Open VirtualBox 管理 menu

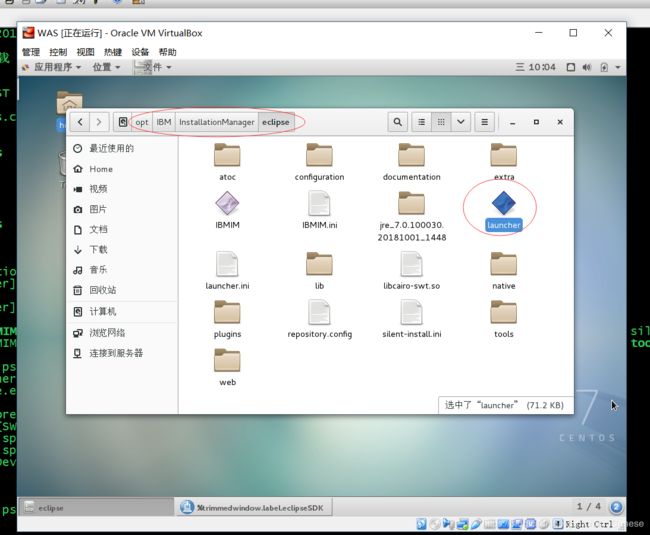tap(31, 52)
